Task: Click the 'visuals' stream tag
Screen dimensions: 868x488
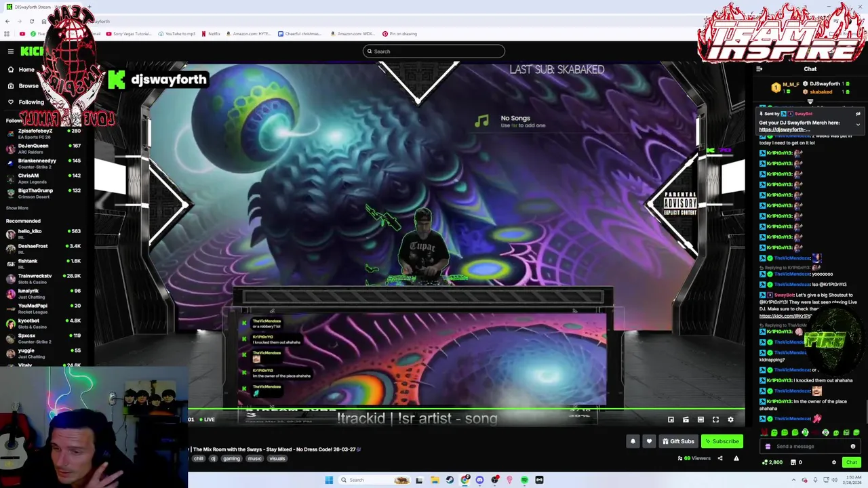Action: click(277, 459)
